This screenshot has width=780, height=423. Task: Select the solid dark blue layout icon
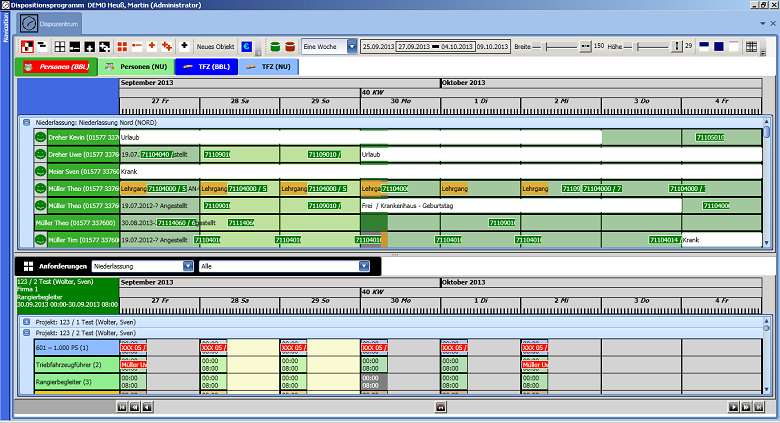pyautogui.click(x=719, y=46)
